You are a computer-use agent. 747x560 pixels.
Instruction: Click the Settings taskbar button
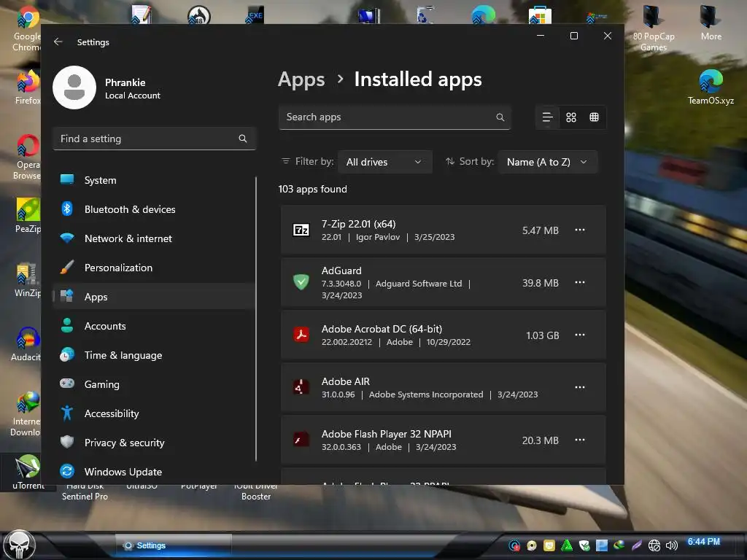[x=174, y=545]
